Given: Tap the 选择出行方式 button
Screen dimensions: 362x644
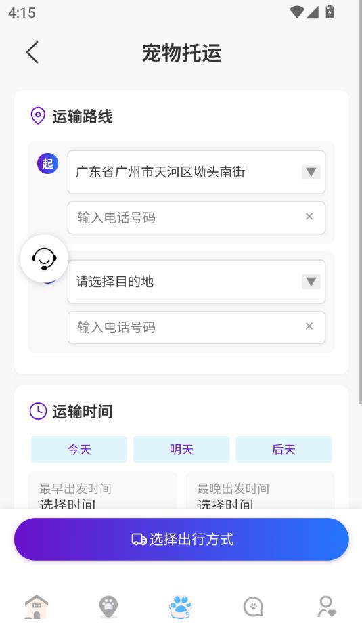Looking at the screenshot, I should [x=181, y=539].
